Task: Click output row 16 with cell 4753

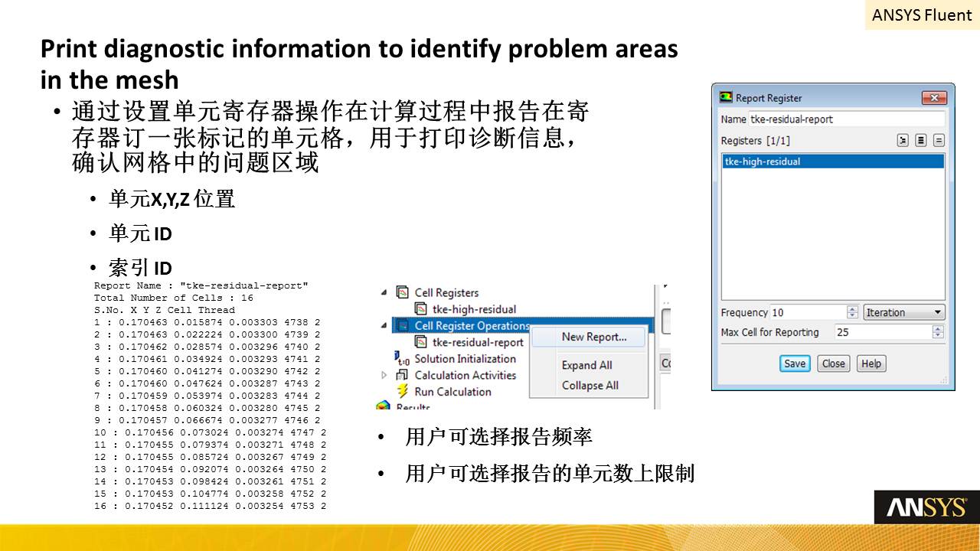Action: (211, 506)
